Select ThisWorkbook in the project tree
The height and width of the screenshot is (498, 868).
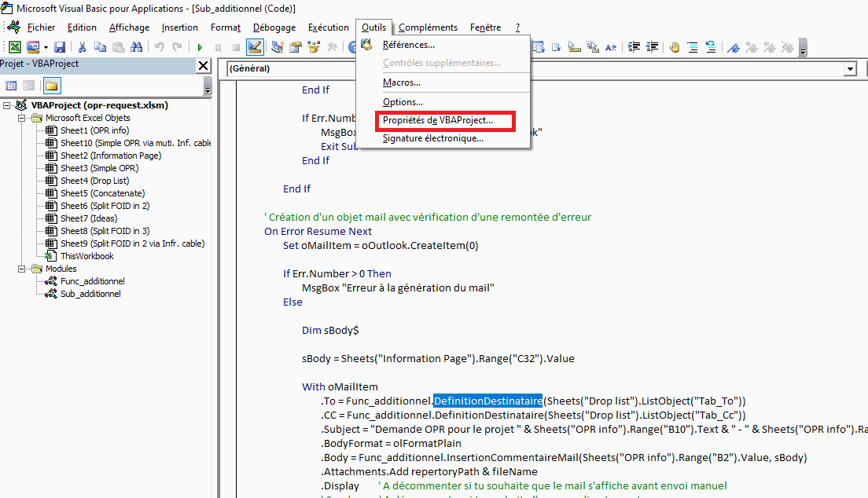pos(86,256)
